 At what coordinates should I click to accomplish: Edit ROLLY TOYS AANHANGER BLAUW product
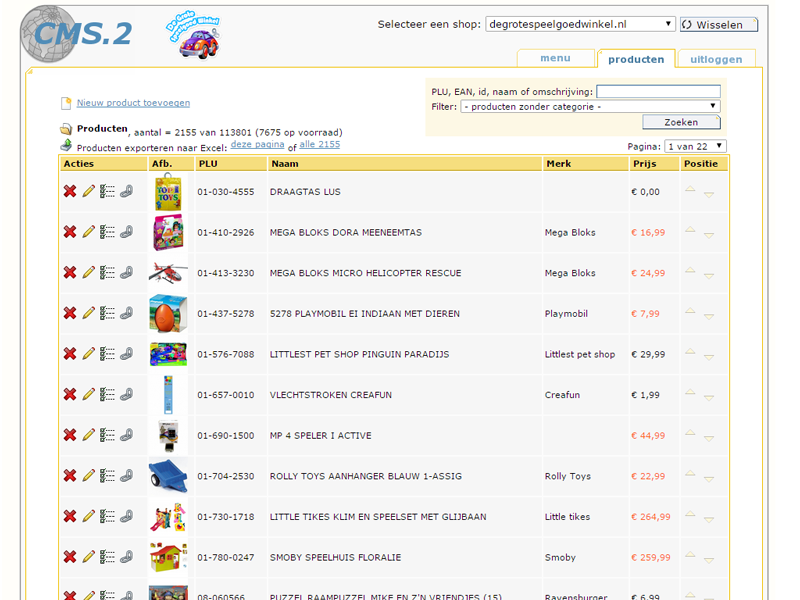[89, 476]
